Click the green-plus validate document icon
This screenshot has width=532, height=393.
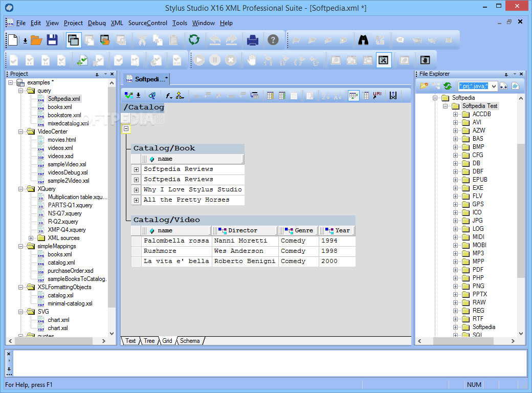click(82, 60)
